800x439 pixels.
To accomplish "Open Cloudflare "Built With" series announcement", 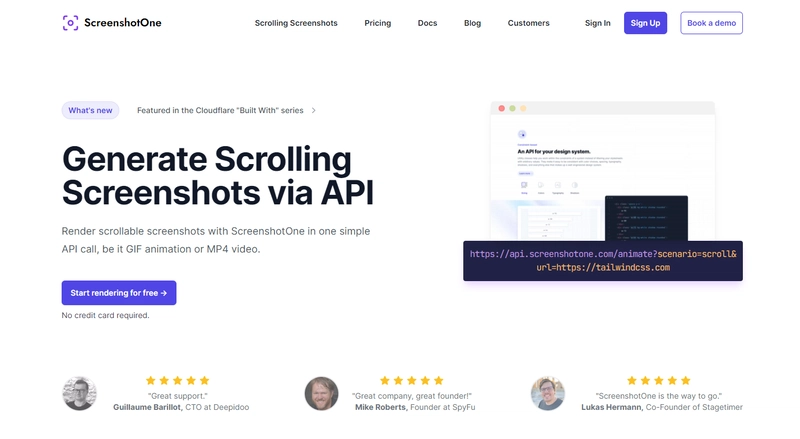I will coord(220,110).
